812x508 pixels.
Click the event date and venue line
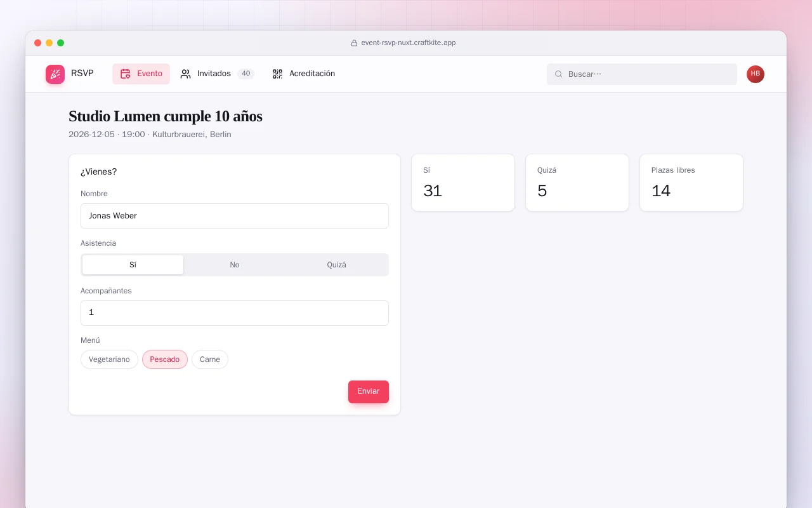click(x=150, y=135)
